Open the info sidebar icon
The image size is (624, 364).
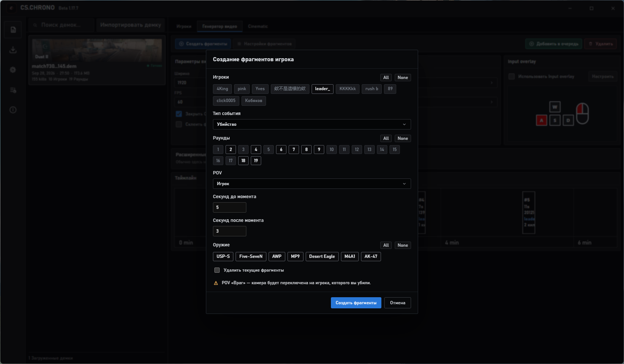pyautogui.click(x=13, y=110)
